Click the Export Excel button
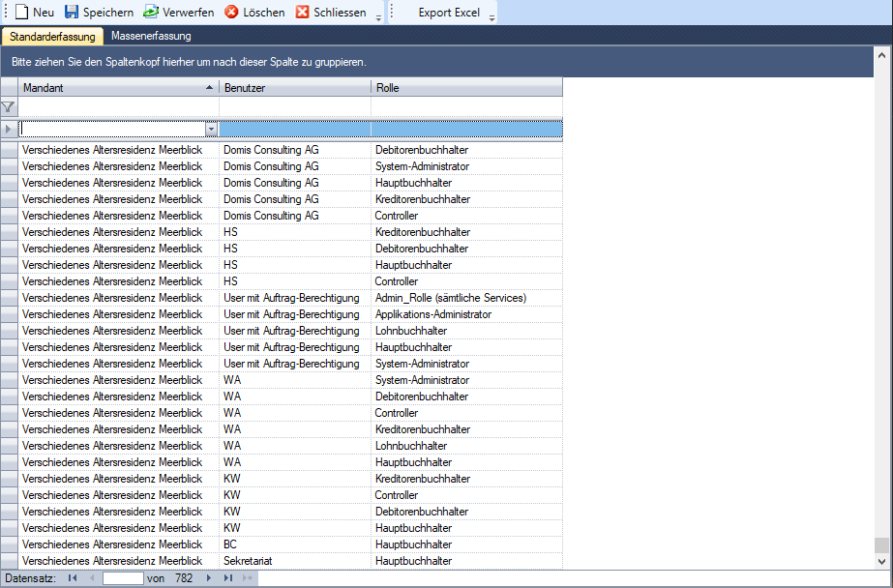893x588 pixels. coord(448,13)
